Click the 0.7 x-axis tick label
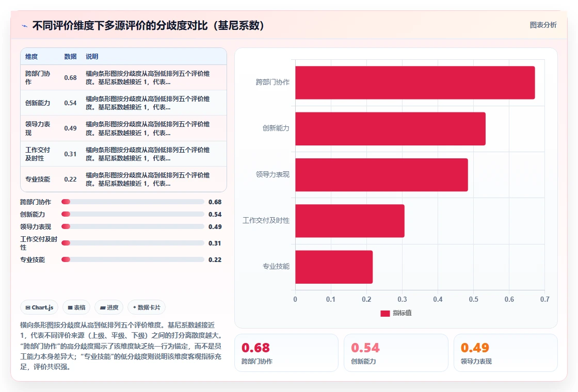The height and width of the screenshot is (392, 578). [545, 299]
